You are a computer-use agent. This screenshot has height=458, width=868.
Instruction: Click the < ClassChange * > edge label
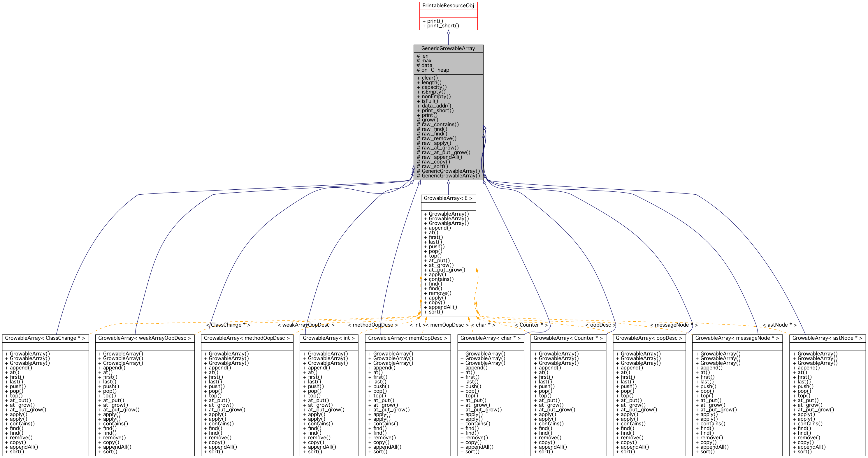[228, 325]
